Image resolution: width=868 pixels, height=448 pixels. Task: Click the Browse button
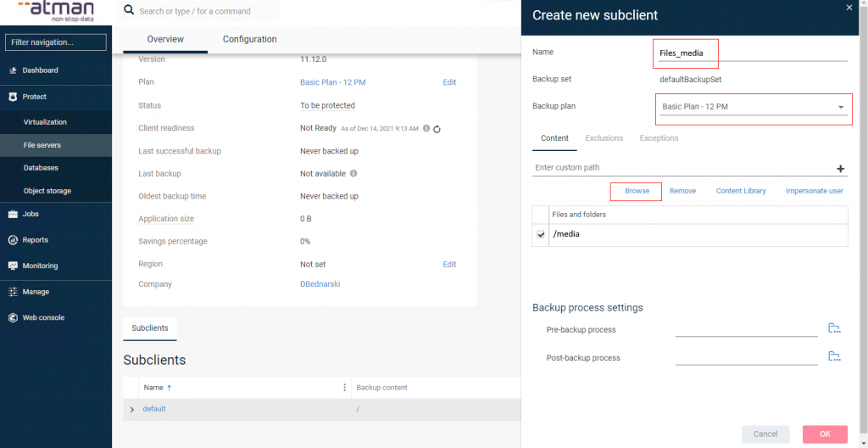tap(637, 191)
